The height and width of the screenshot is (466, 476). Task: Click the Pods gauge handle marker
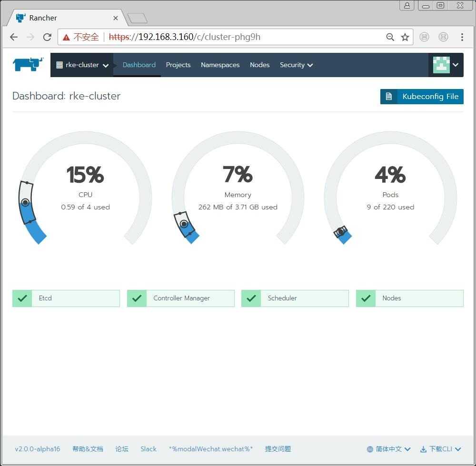(x=341, y=232)
